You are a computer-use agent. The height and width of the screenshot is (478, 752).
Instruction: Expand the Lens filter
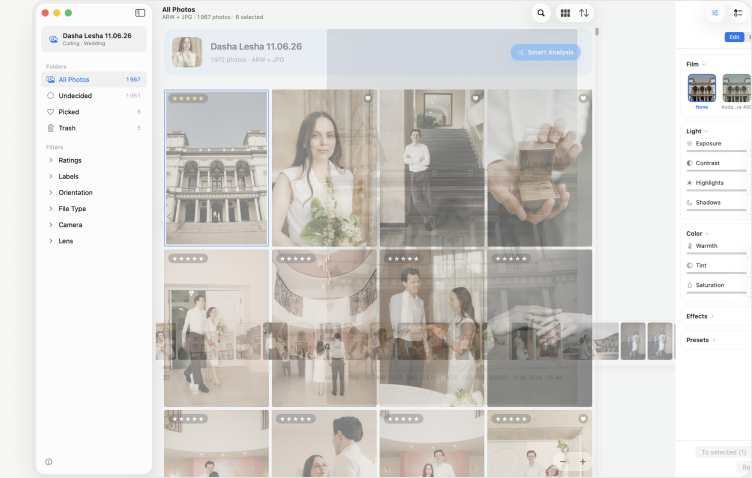[50, 241]
